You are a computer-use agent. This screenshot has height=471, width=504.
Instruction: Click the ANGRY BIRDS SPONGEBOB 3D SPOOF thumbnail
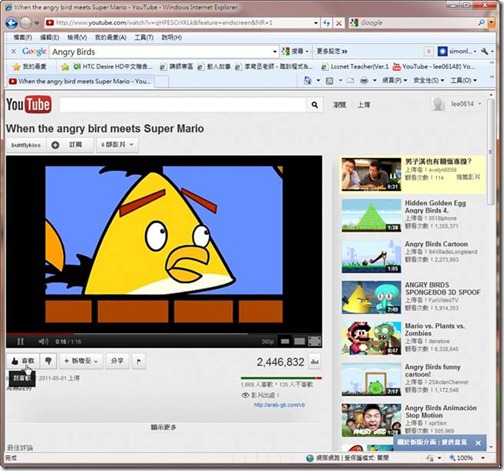(371, 297)
